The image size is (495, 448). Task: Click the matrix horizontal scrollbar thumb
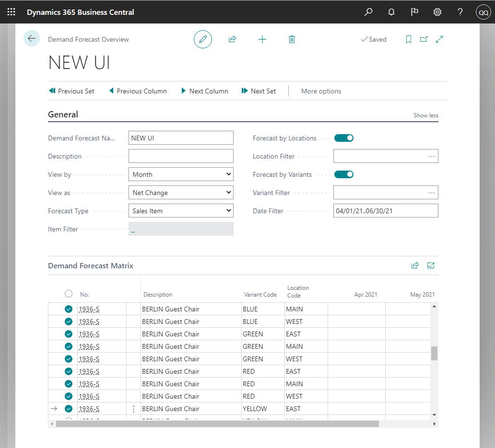point(217,424)
